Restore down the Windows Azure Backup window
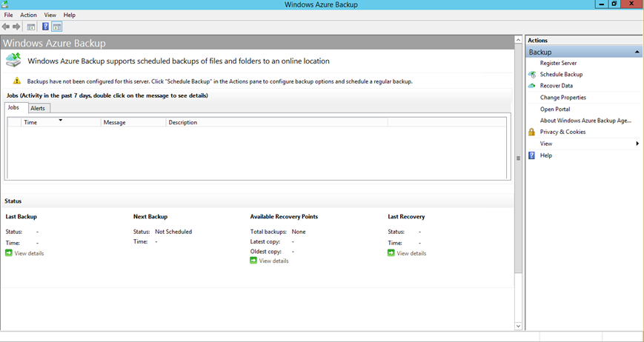The width and height of the screenshot is (644, 342). 614,4
